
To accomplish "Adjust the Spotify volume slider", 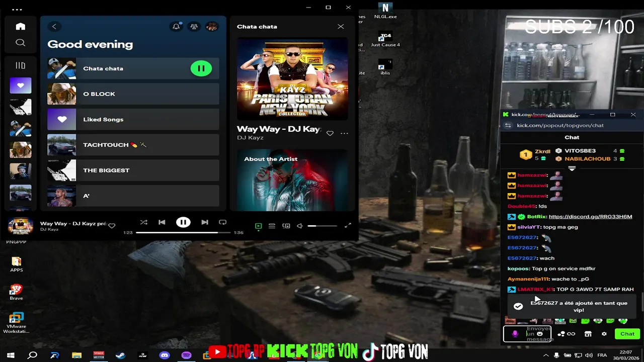I will (x=323, y=226).
